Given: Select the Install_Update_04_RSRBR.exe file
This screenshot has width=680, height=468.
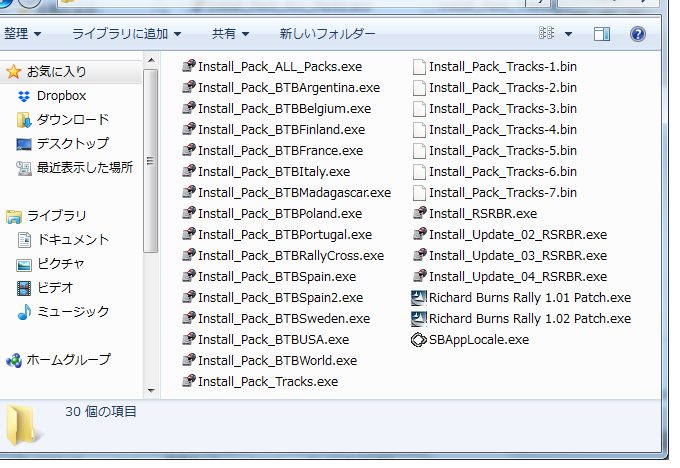Looking at the screenshot, I should (x=517, y=277).
